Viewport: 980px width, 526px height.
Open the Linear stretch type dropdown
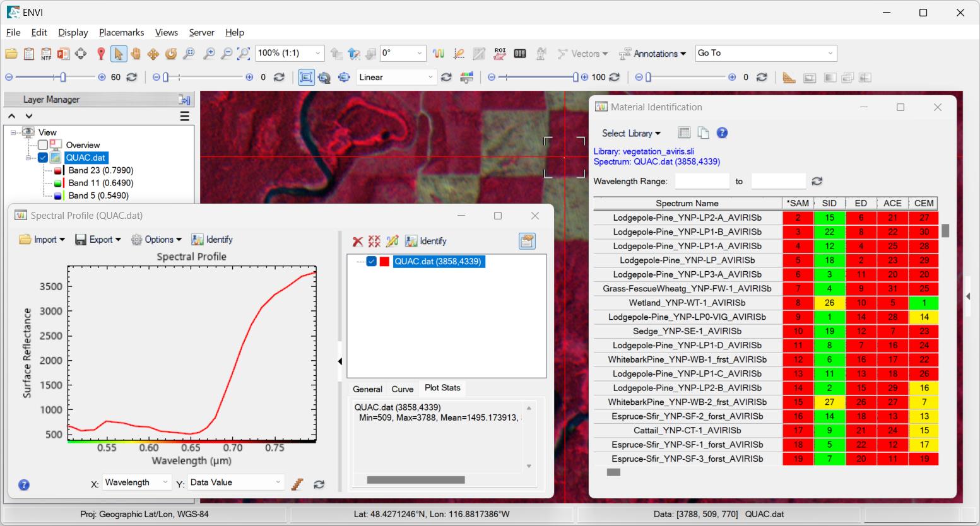(431, 78)
